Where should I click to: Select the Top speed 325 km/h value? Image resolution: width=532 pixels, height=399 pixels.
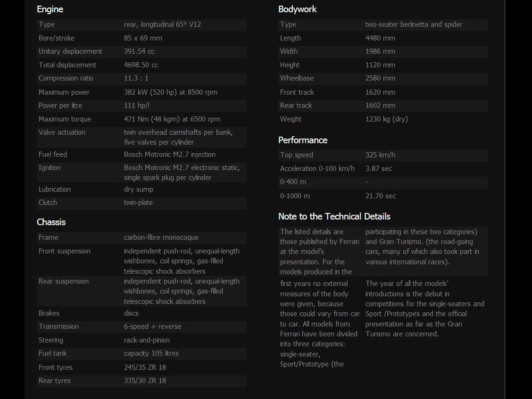tap(380, 155)
